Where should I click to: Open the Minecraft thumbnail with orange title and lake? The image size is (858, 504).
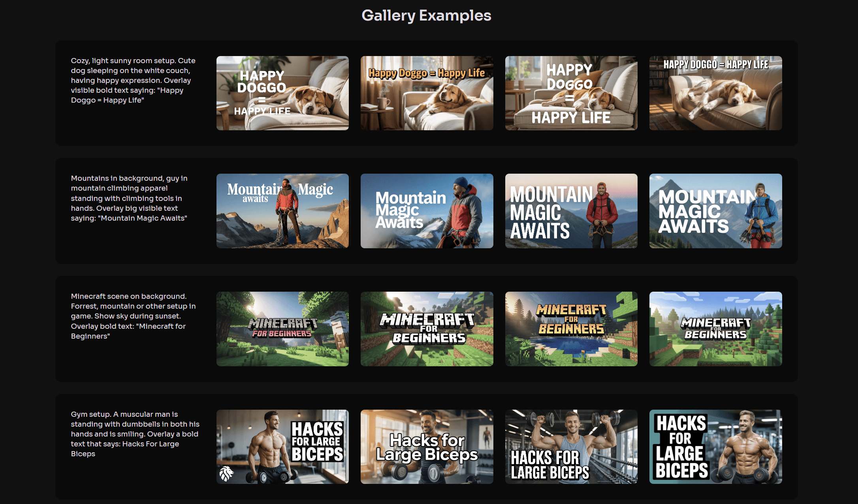571,329
